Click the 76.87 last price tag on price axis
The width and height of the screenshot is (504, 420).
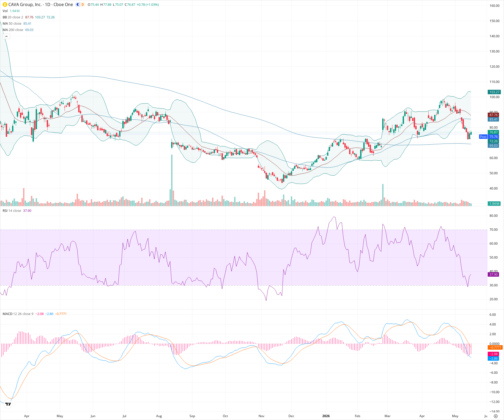tap(493, 132)
